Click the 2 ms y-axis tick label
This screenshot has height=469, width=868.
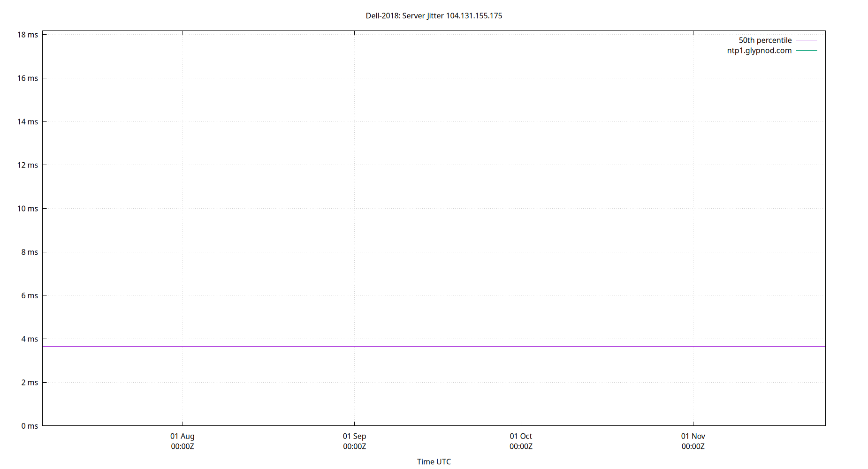(30, 382)
